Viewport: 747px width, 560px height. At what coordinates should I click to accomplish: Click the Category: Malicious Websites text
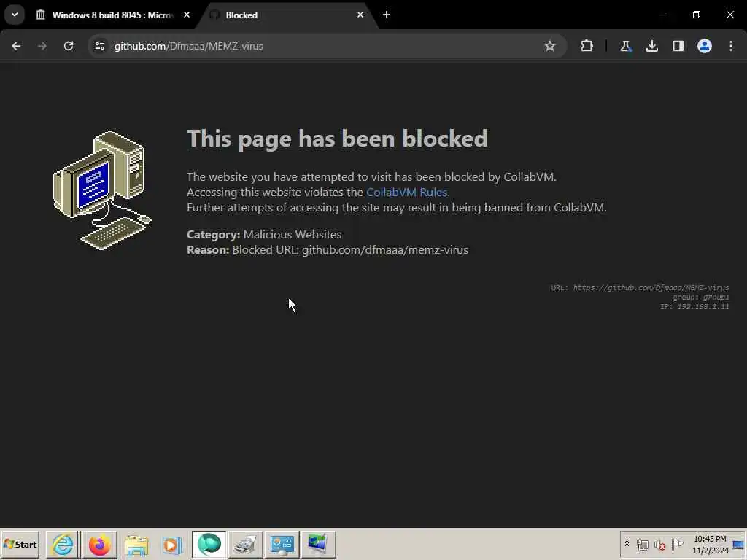click(264, 234)
